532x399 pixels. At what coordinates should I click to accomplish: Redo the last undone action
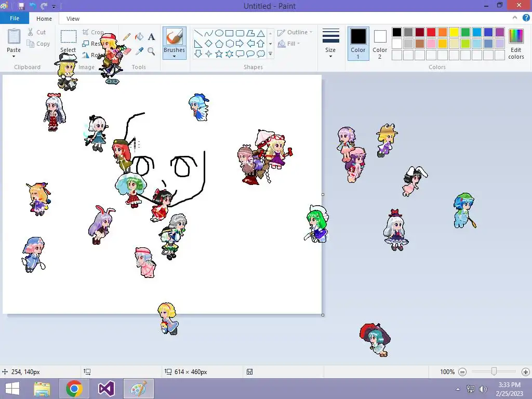click(x=44, y=6)
